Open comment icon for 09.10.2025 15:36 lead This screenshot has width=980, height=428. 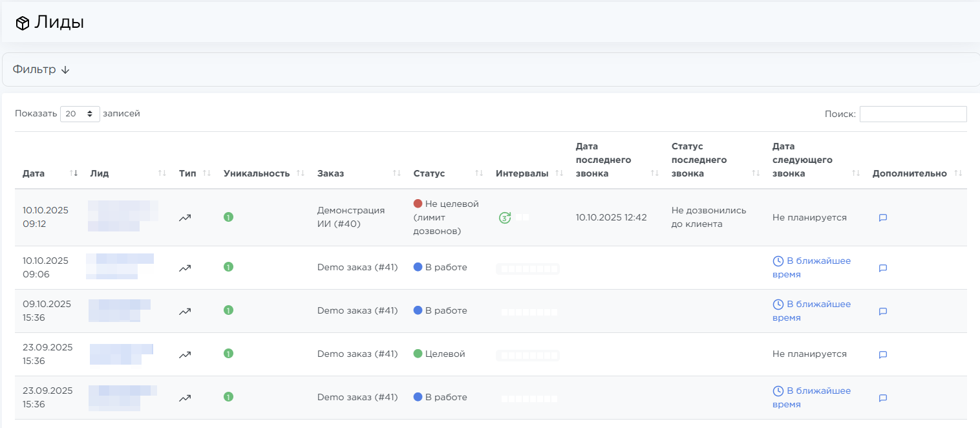(x=882, y=311)
